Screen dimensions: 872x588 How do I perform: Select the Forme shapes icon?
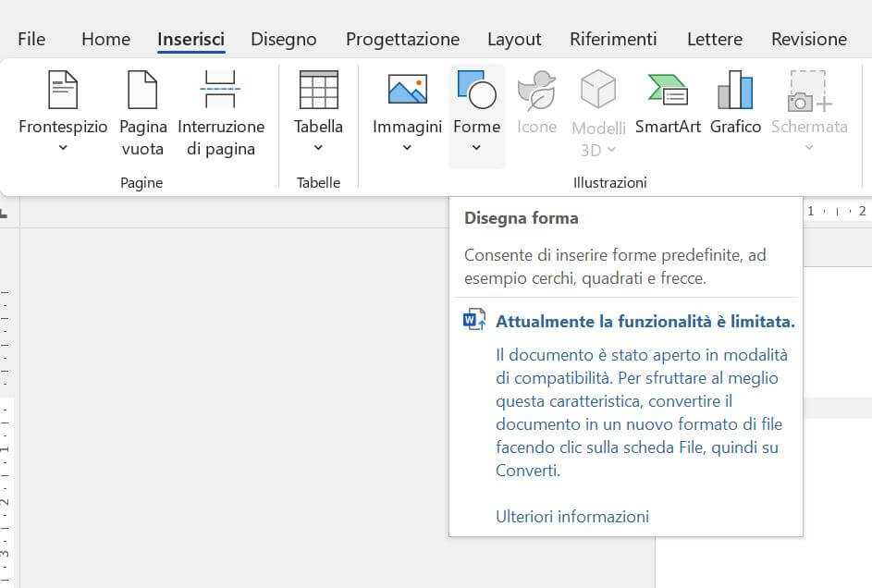[x=476, y=91]
